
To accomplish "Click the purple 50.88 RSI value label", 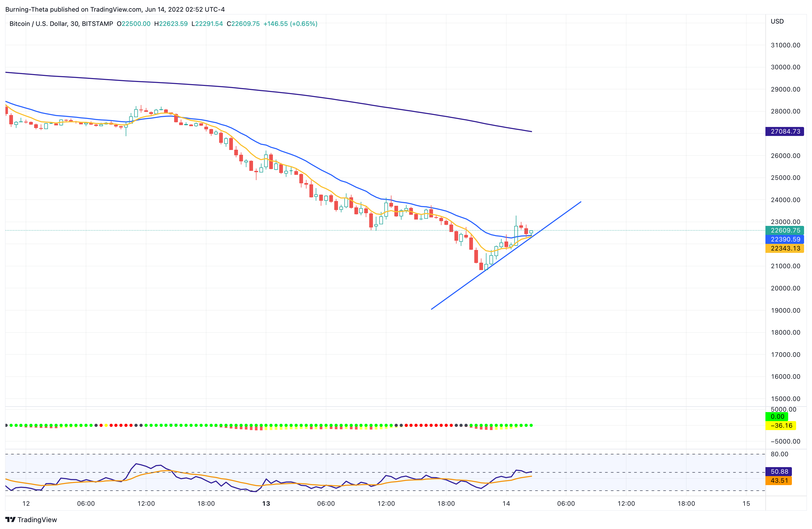I will coord(779,471).
